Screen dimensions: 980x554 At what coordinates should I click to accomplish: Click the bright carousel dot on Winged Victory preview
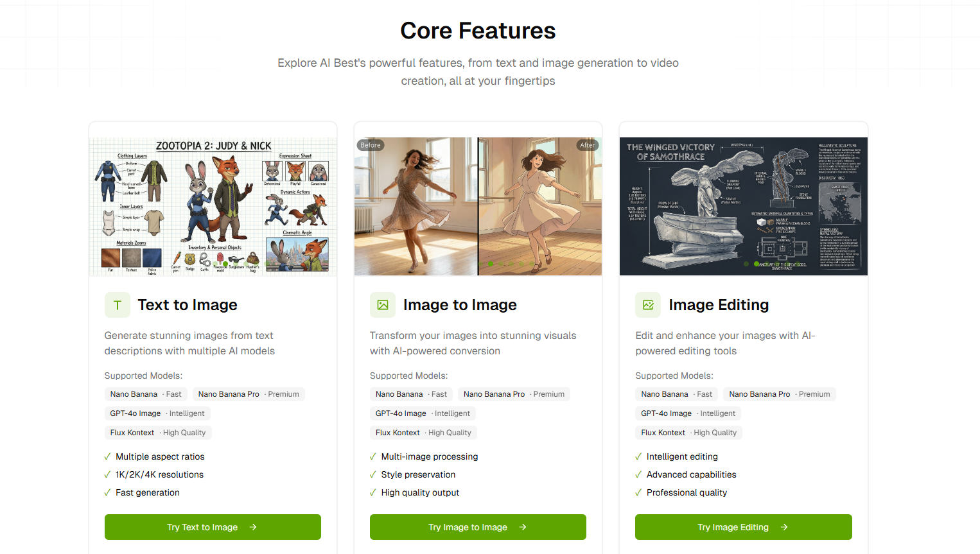(x=757, y=264)
